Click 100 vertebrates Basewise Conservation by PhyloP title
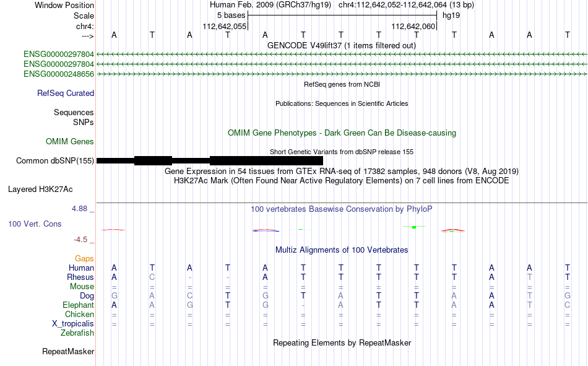Screen dimensions: 588x366 click(342, 209)
